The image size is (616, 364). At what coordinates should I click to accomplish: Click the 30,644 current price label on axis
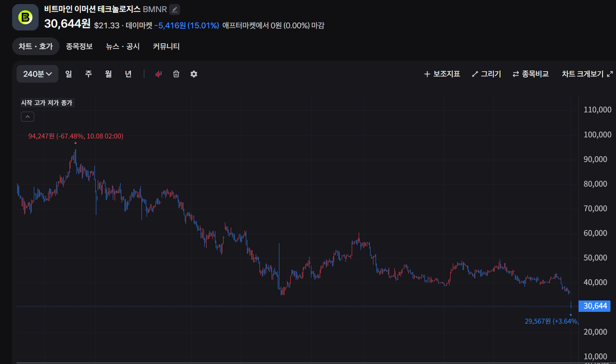point(594,306)
